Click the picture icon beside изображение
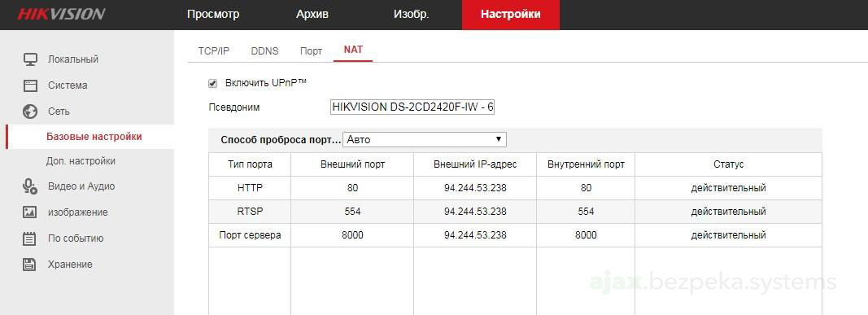868x315 pixels. click(x=30, y=212)
